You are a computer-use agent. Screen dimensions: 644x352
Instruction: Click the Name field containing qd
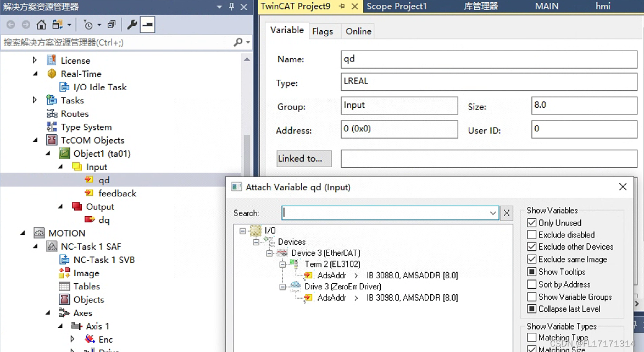point(488,59)
